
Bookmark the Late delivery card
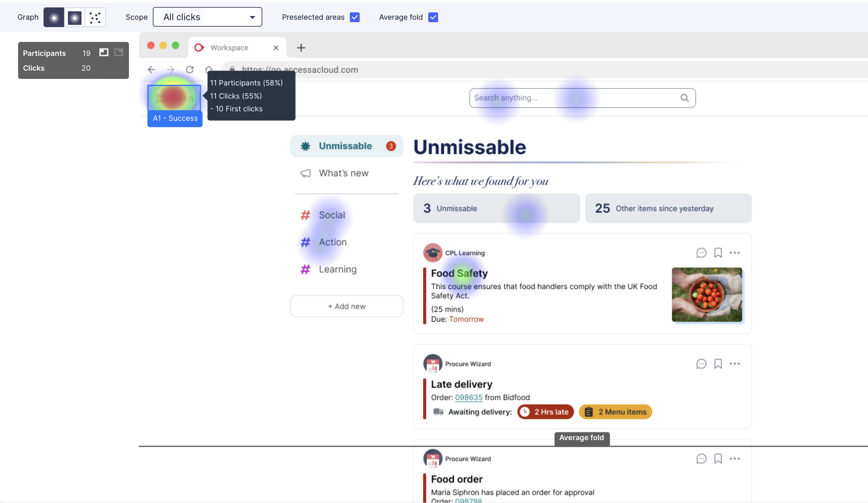(x=718, y=364)
